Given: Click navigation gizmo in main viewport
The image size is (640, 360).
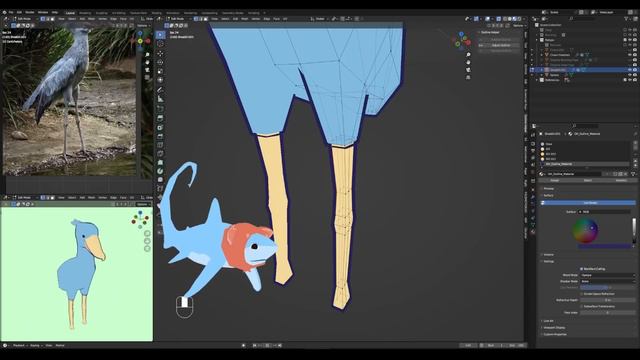Looking at the screenshot, I should pos(462,40).
